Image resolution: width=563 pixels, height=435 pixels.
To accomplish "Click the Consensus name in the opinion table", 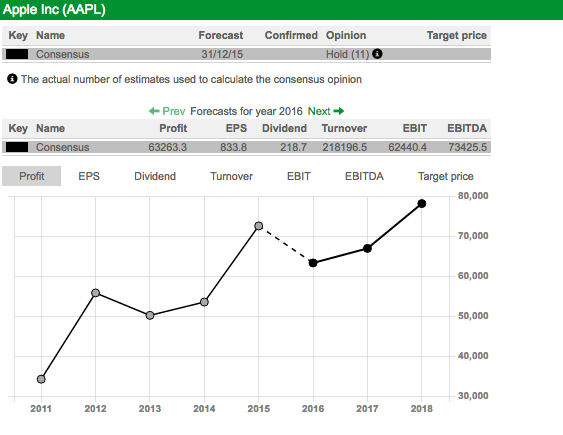I will point(62,54).
